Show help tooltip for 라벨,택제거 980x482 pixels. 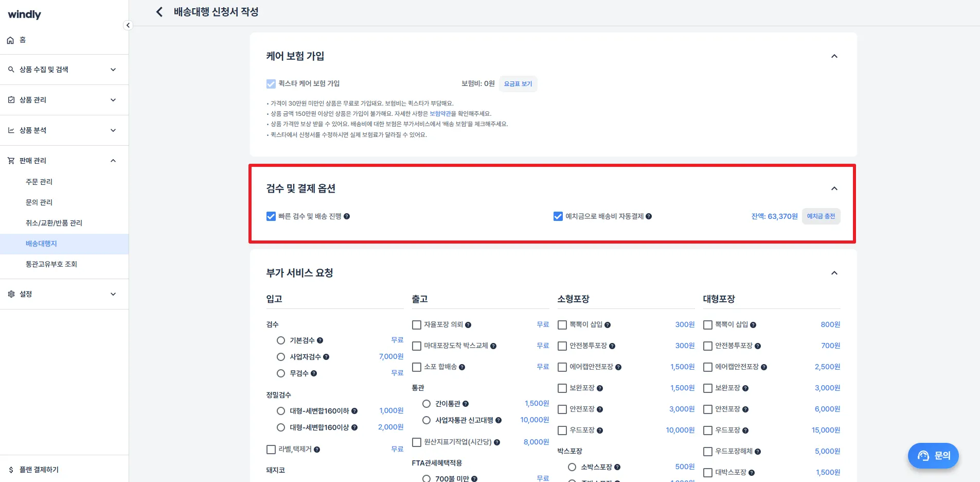pos(317,450)
